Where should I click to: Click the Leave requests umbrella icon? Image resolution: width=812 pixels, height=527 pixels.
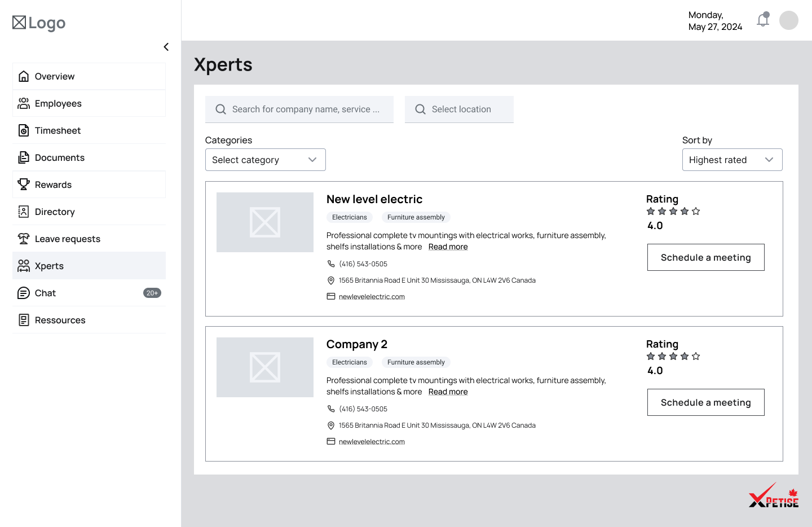pos(23,239)
